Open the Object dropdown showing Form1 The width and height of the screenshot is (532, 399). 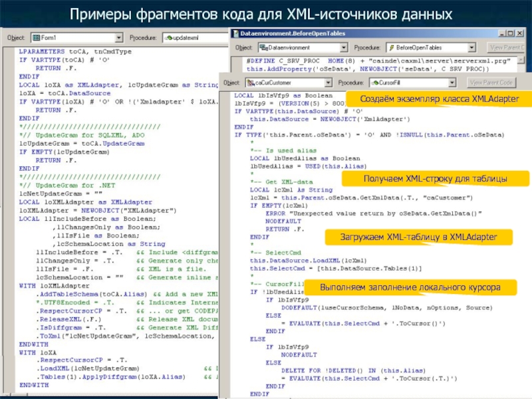(118, 39)
